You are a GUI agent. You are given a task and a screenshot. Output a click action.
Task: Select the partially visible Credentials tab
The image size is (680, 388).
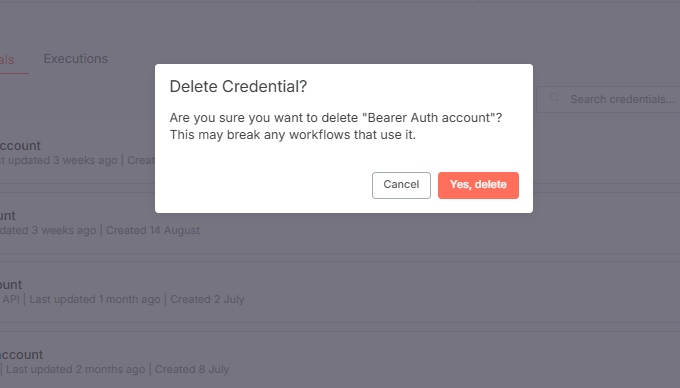click(x=7, y=60)
